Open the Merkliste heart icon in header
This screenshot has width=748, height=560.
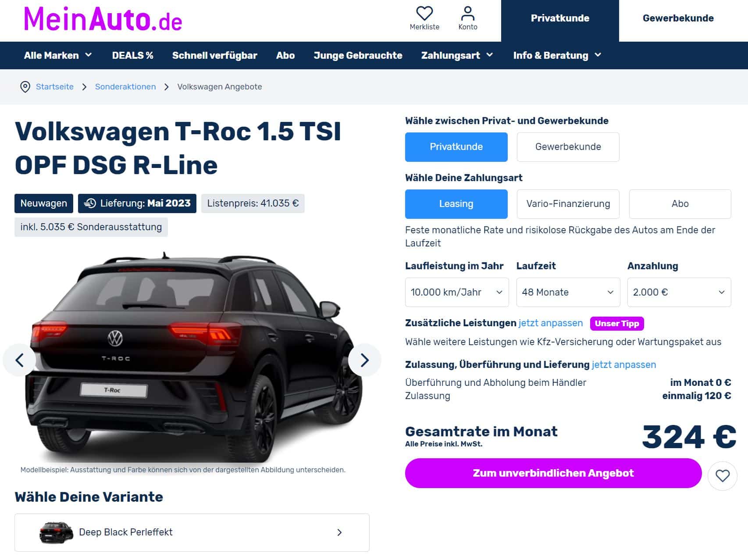tap(424, 14)
